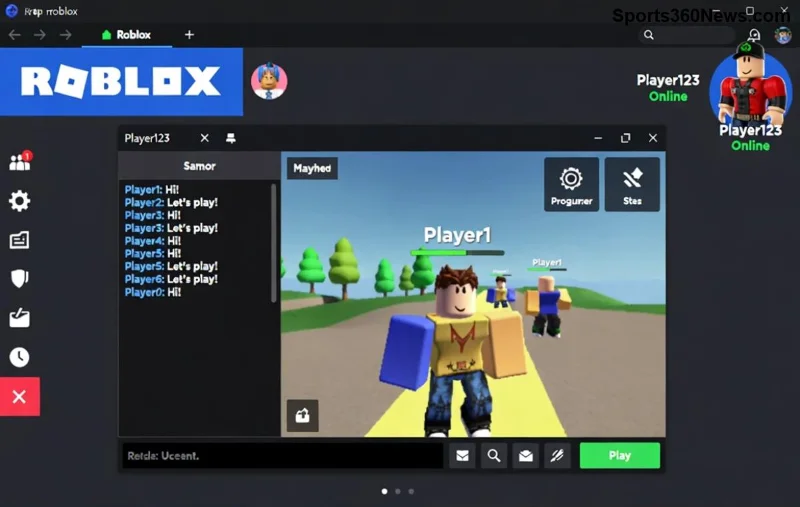This screenshot has width=800, height=507.
Task: Close the Player123 chat tab with X
Action: point(205,138)
